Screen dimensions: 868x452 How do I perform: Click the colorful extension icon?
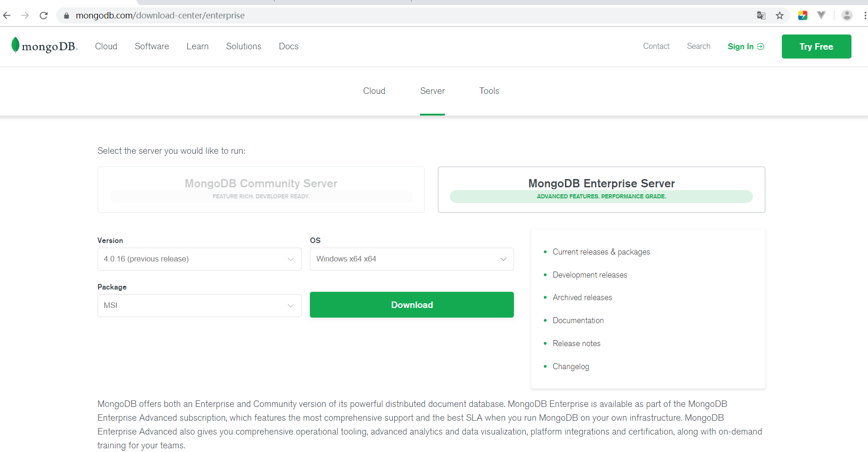[x=803, y=16]
